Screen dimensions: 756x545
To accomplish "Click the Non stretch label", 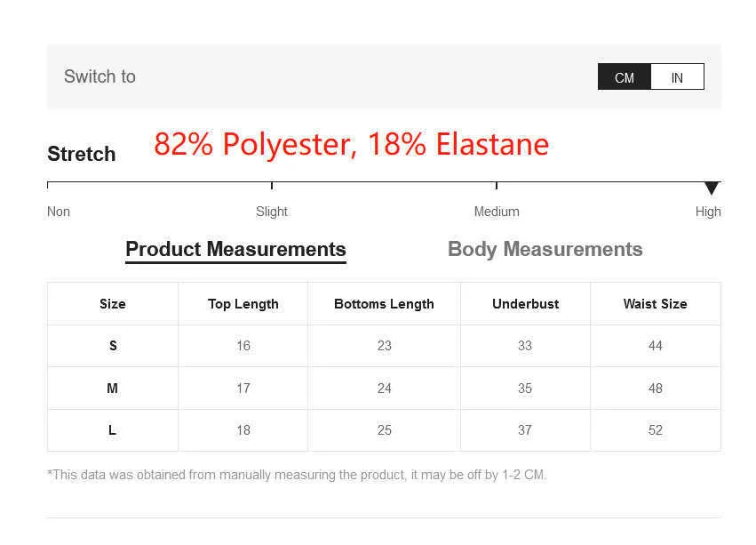I will (59, 212).
